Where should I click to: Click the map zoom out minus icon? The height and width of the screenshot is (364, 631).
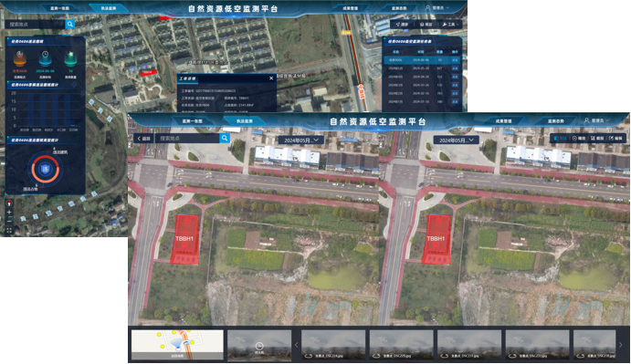coord(9,221)
